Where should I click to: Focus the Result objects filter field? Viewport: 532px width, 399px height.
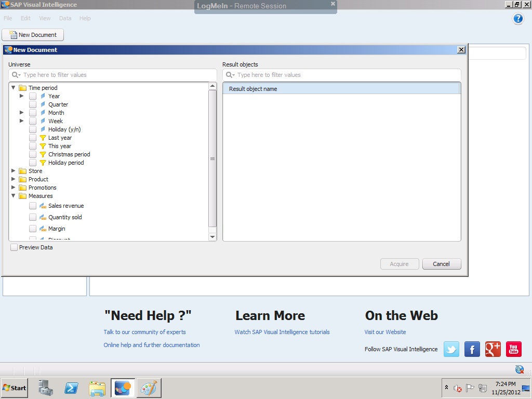point(342,75)
